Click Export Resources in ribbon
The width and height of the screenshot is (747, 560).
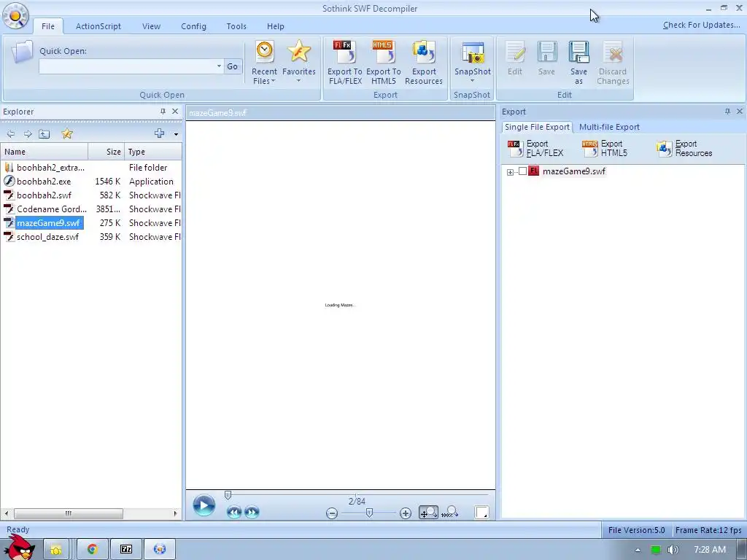tap(424, 63)
